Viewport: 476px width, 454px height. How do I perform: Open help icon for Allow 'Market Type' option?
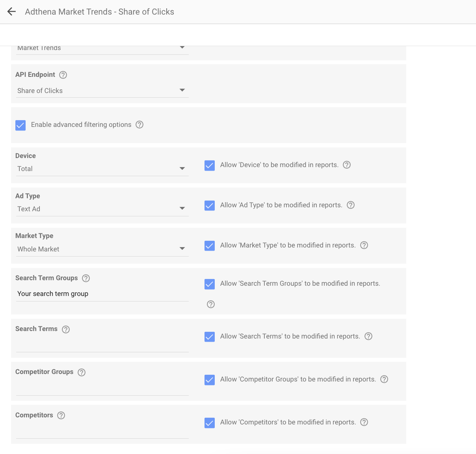[x=364, y=245]
